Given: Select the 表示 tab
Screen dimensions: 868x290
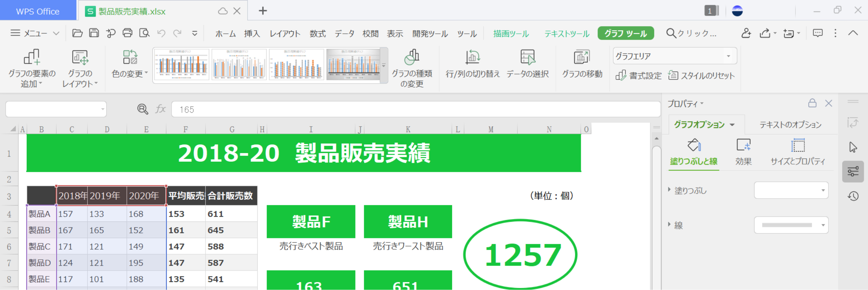Looking at the screenshot, I should tap(395, 34).
